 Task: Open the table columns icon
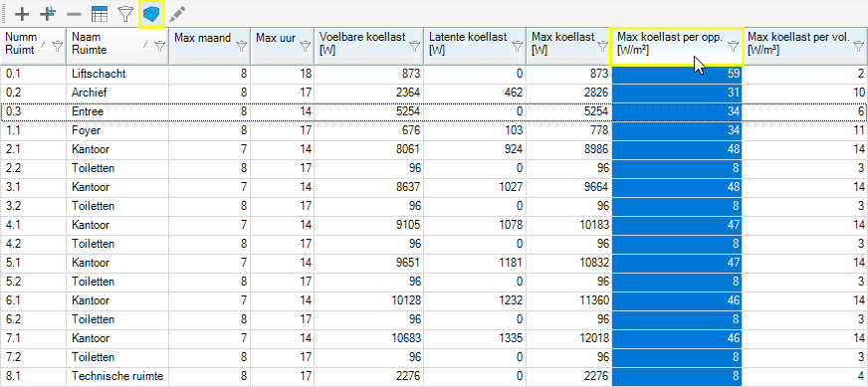tap(100, 14)
